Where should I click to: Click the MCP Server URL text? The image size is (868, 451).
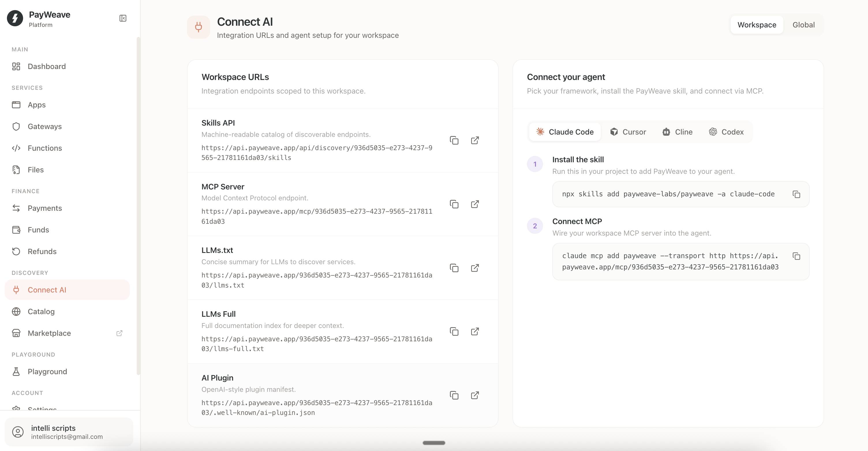[317, 216]
